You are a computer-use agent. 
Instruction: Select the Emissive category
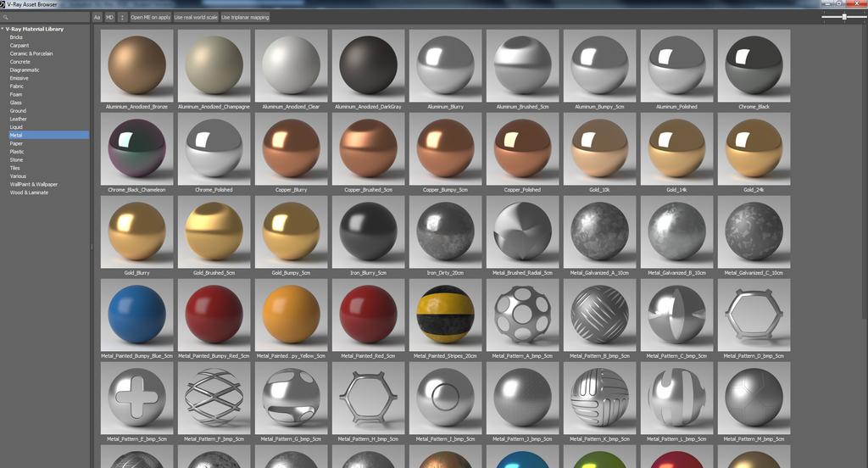point(19,78)
